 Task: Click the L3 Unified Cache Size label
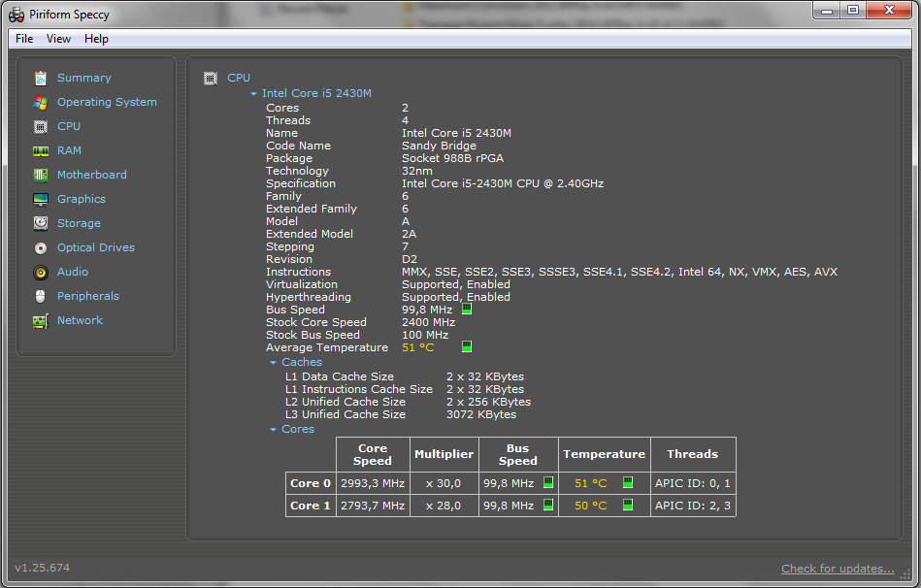pos(345,414)
